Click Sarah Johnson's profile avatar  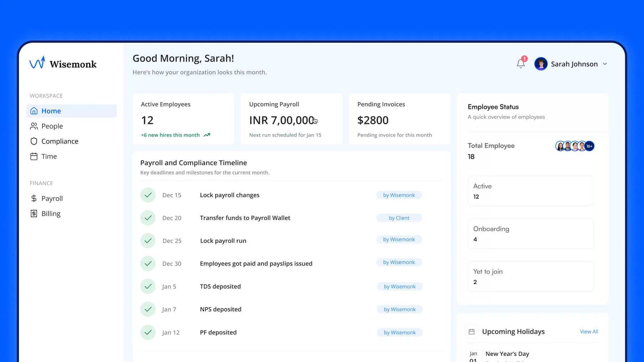pos(541,64)
